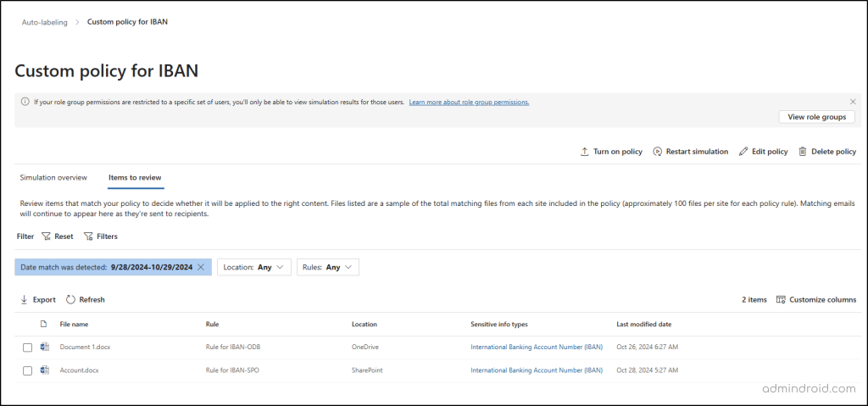Viewport: 868px width, 406px height.
Task: Click the Edit policy pencil icon
Action: (x=743, y=152)
